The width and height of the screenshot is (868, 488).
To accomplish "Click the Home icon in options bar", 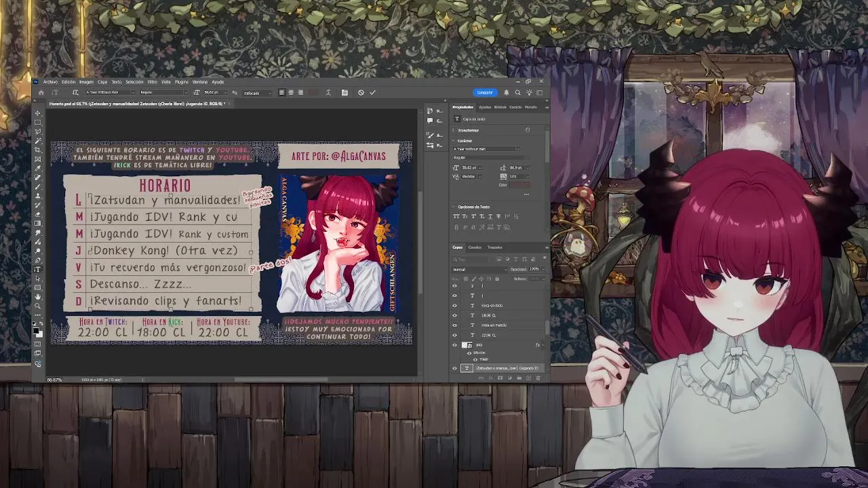I will (x=41, y=93).
